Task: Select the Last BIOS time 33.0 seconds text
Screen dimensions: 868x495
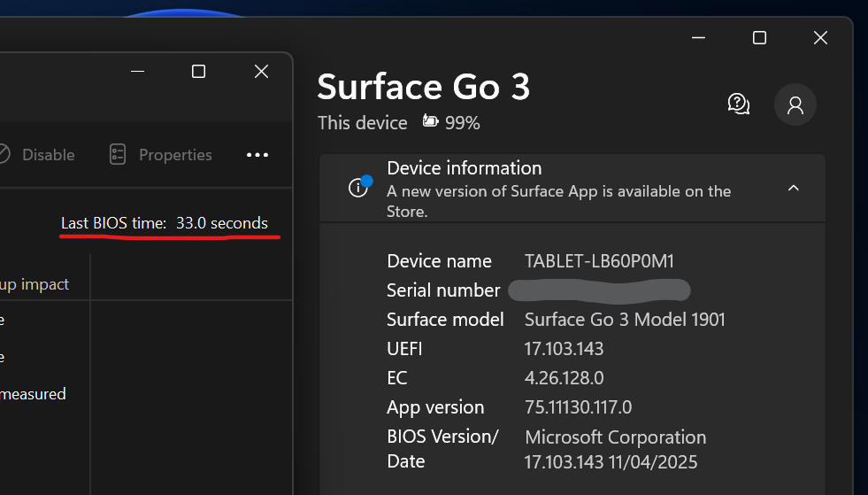Action: click(x=165, y=223)
